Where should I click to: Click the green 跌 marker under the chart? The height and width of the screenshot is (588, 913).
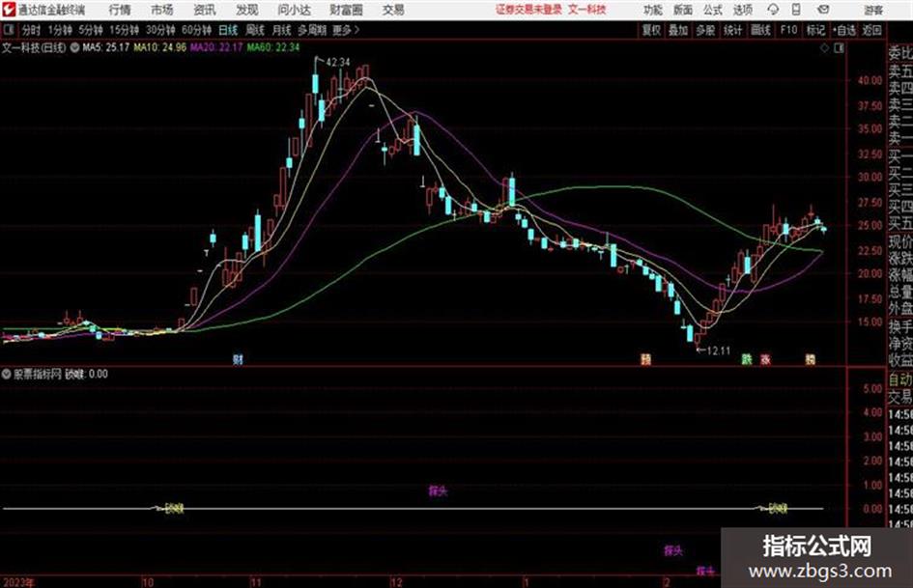747,359
